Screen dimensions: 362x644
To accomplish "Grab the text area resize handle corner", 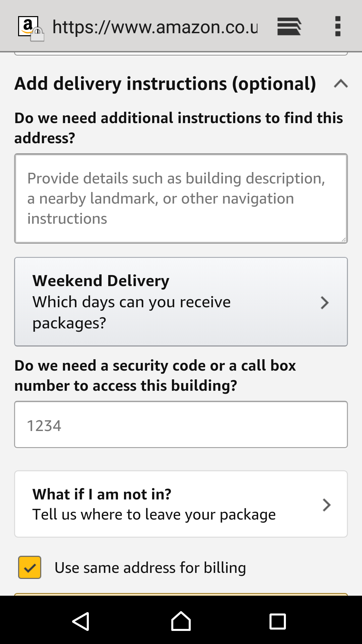I will 344,239.
